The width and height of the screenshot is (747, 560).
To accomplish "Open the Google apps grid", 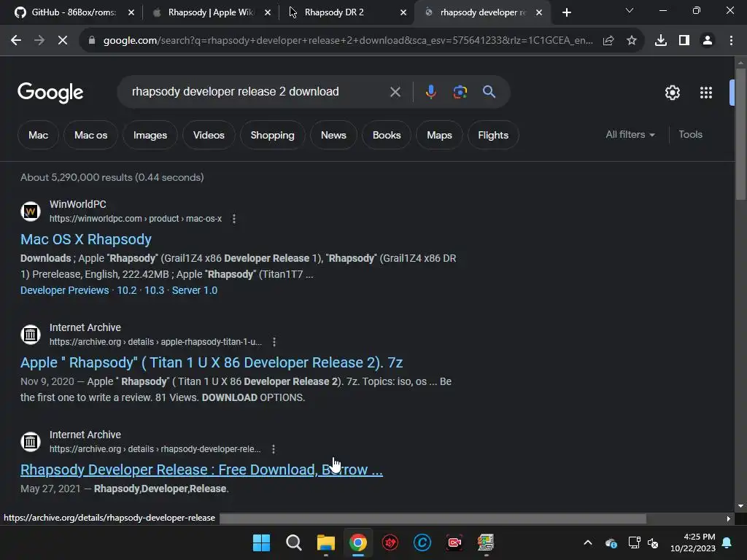I will [x=706, y=93].
